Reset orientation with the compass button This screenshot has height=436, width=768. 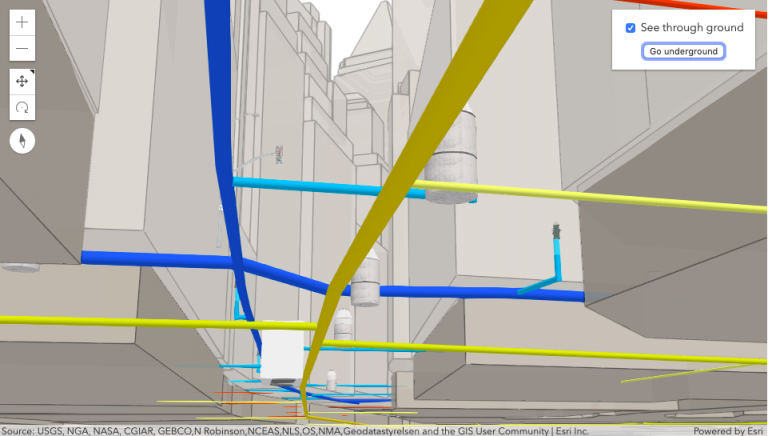[x=22, y=140]
